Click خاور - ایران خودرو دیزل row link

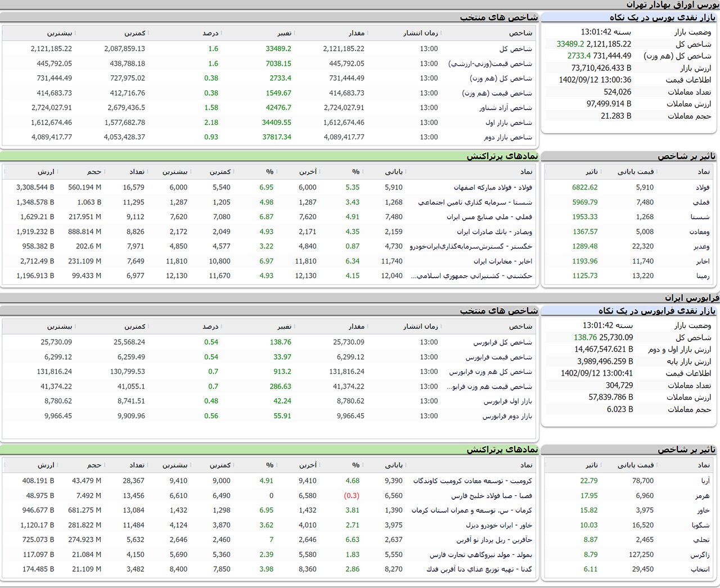tap(498, 525)
